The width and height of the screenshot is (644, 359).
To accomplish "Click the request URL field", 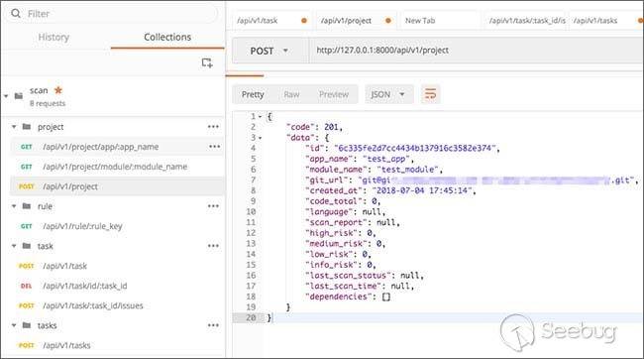I will click(x=477, y=51).
